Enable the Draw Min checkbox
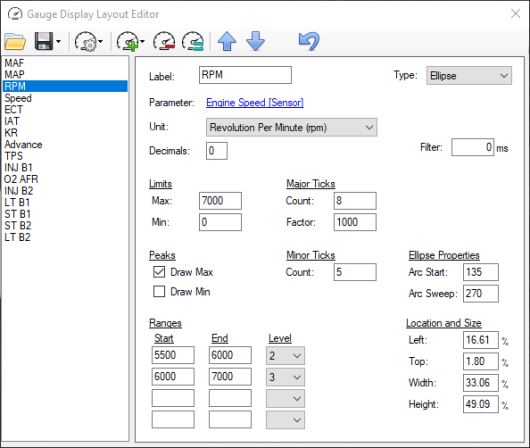The height and width of the screenshot is (448, 530). coord(159,291)
